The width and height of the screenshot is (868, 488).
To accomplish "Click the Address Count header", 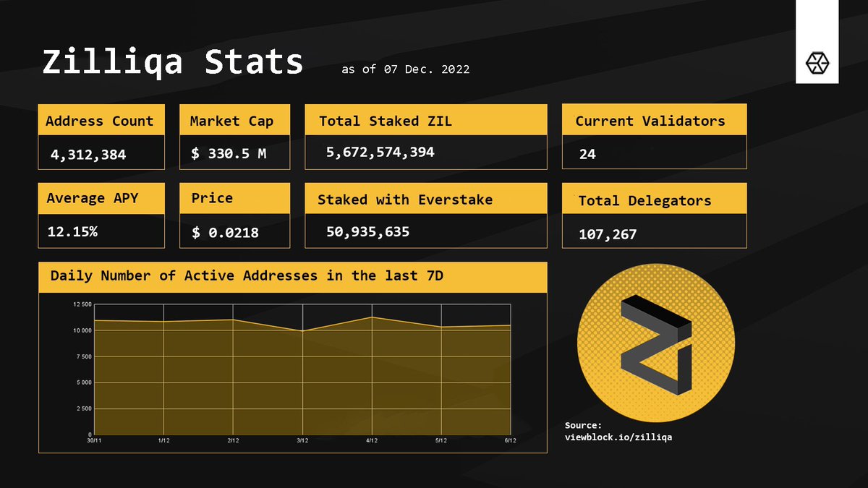I will (x=101, y=120).
